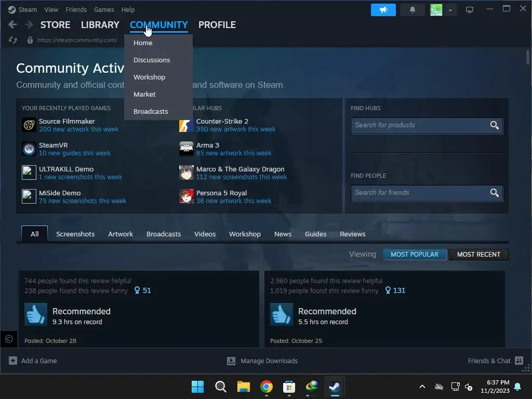Select MOST POPULAR viewing mode
The image size is (532, 399).
point(414,255)
